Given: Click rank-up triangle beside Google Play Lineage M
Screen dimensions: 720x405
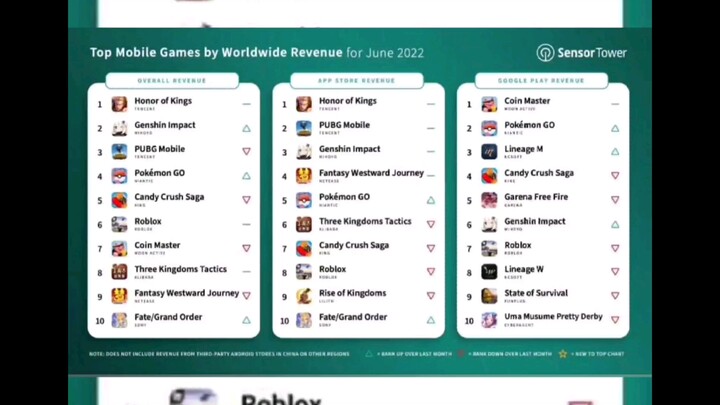Looking at the screenshot, I should 615,152.
